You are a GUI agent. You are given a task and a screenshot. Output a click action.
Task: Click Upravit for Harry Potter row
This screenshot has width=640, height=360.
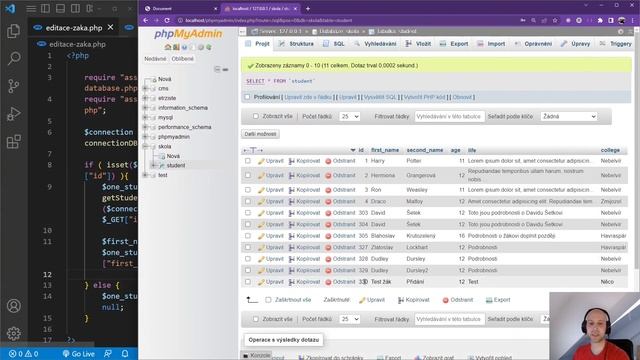271,161
